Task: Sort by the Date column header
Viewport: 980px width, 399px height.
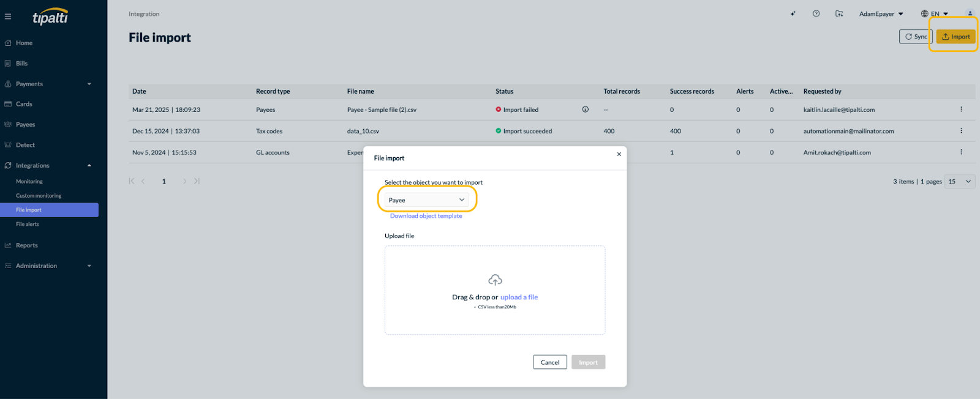Action: 139,91
